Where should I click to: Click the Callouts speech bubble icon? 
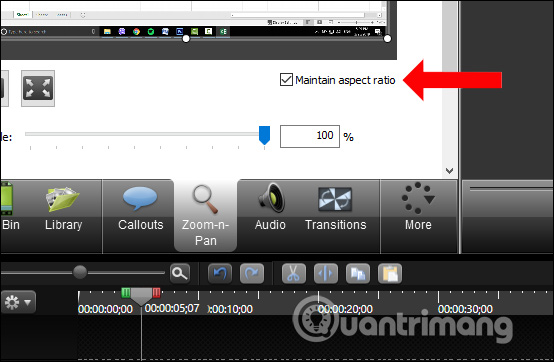[x=140, y=198]
